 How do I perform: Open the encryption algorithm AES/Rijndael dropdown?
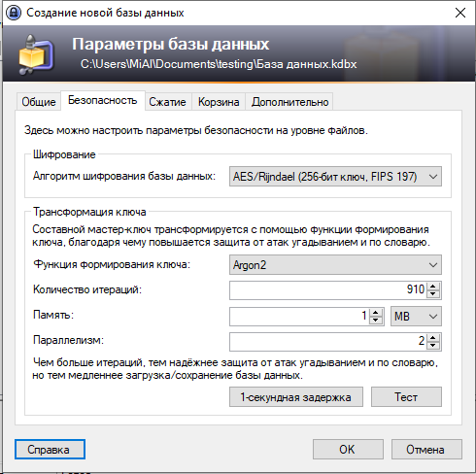point(335,177)
